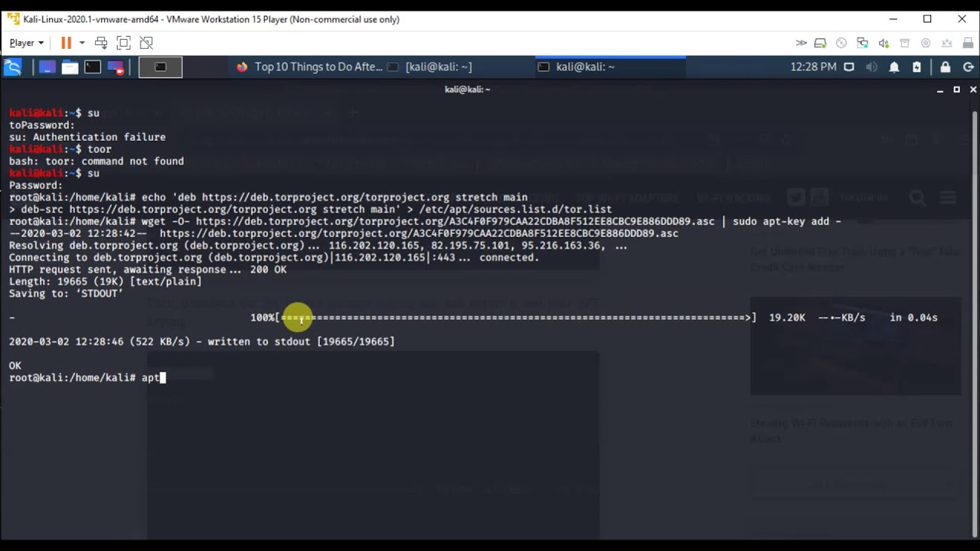This screenshot has height=551, width=980.
Task: Enter VMware full screen mode
Action: point(123,43)
